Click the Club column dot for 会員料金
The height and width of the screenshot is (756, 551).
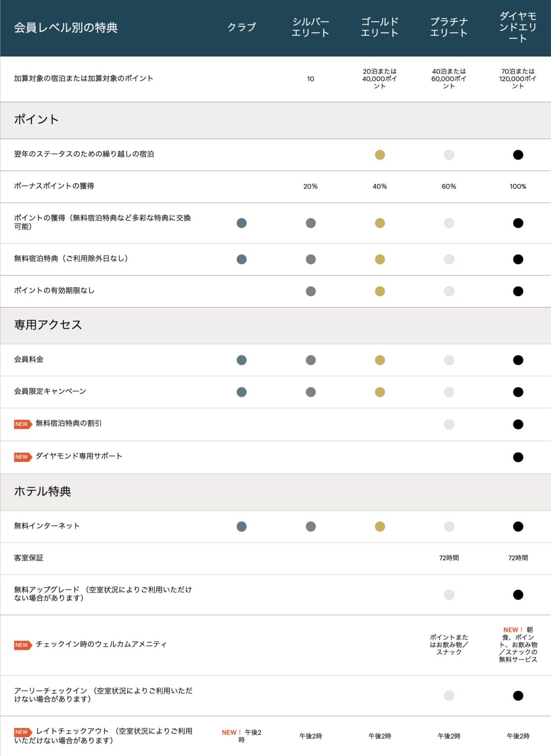241,360
